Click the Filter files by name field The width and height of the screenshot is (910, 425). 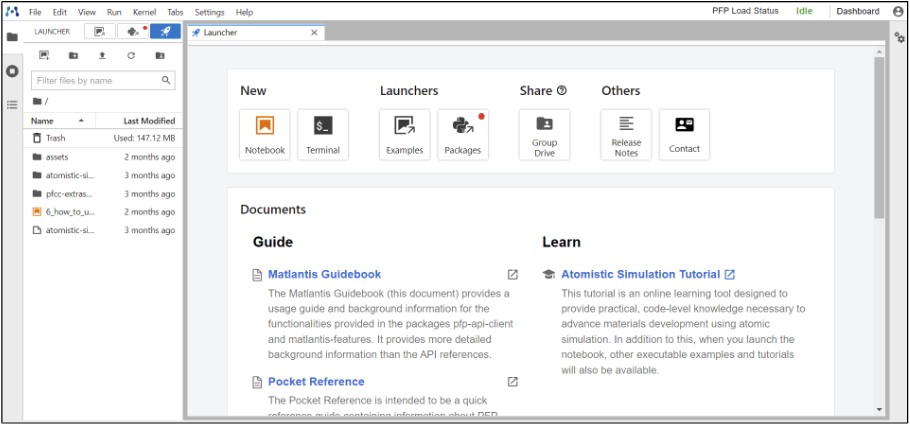click(x=96, y=80)
